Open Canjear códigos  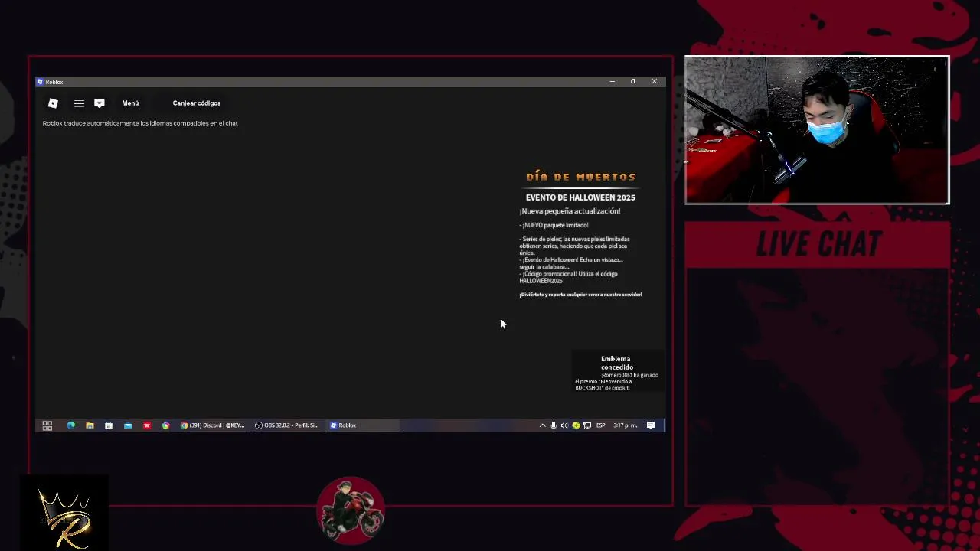point(197,103)
